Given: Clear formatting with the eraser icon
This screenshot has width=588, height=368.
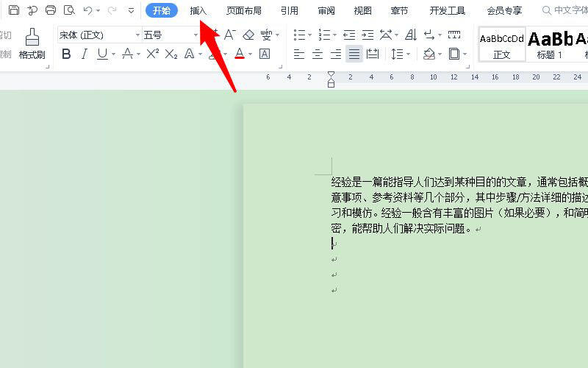Looking at the screenshot, I should pos(248,35).
